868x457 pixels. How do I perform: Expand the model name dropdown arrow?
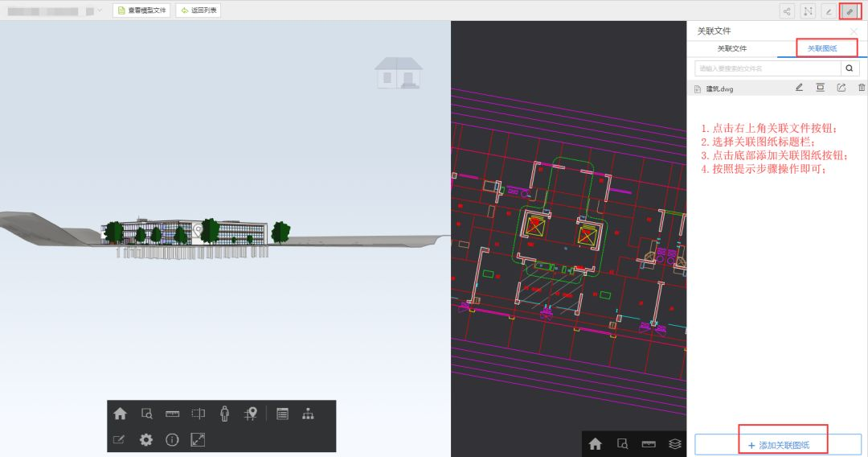click(99, 10)
